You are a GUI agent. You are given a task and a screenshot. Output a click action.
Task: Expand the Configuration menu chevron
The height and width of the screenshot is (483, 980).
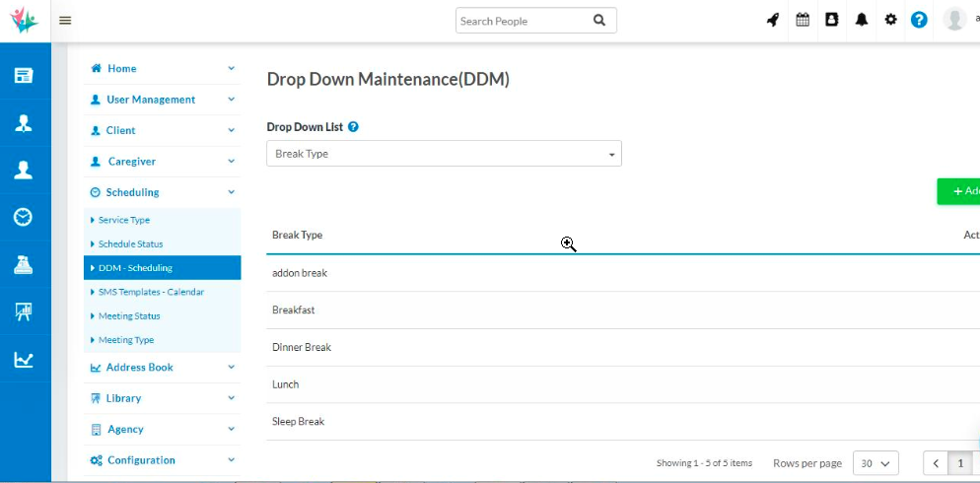tap(232, 460)
